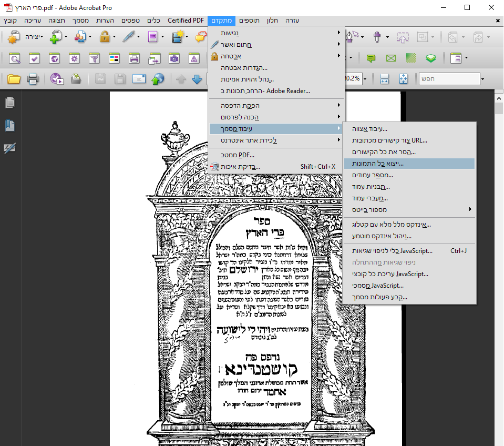Click the green sticky note comment icon
This screenshot has width=504, height=446.
pos(371,58)
